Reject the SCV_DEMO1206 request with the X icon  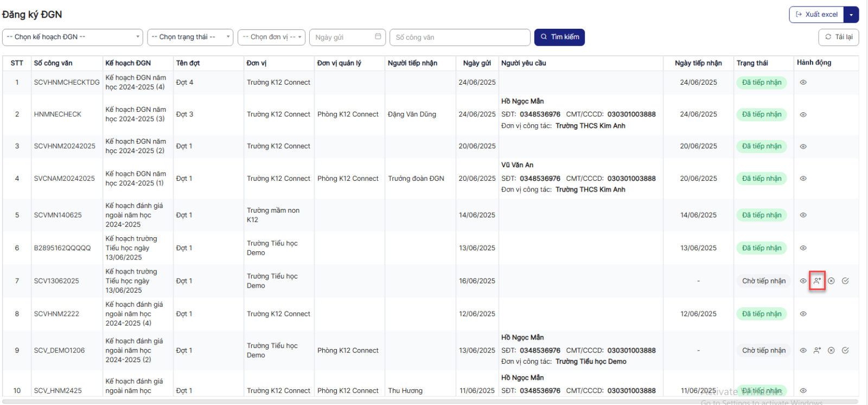pos(831,351)
